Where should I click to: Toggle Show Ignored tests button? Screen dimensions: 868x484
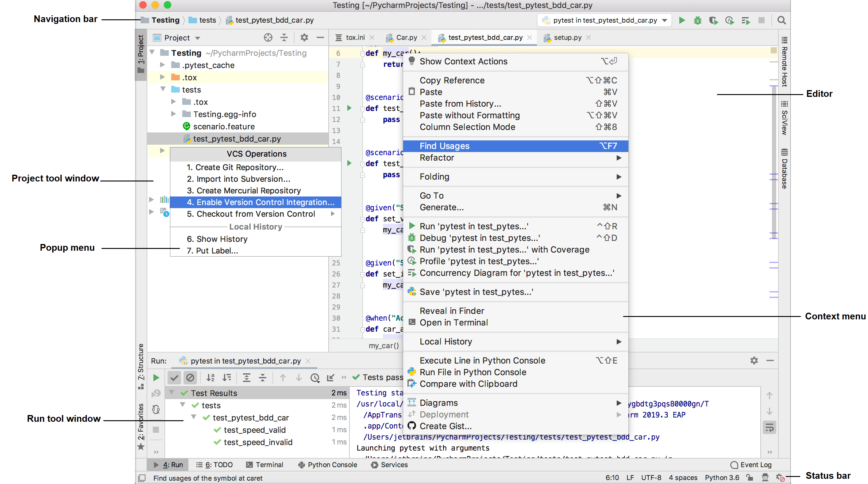[x=190, y=378]
